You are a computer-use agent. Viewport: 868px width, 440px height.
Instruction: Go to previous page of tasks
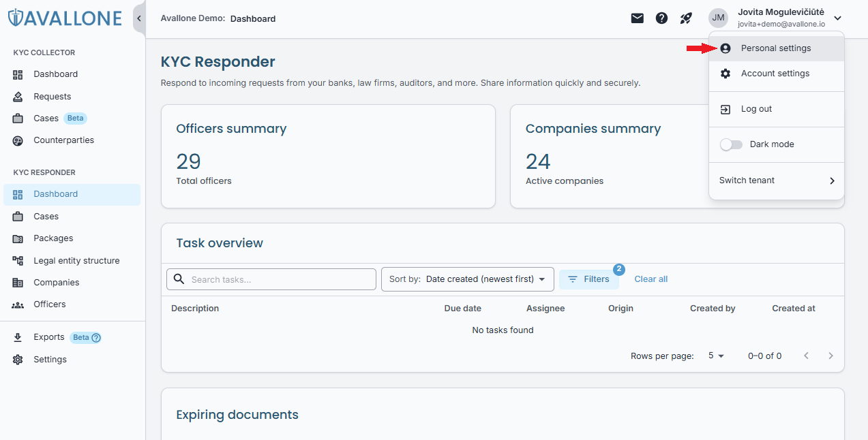(x=807, y=356)
